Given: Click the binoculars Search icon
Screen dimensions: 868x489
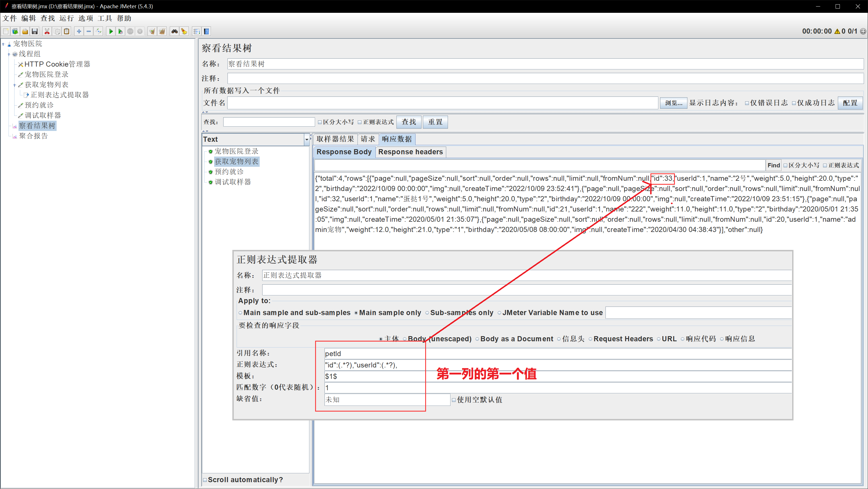Looking at the screenshot, I should (174, 31).
